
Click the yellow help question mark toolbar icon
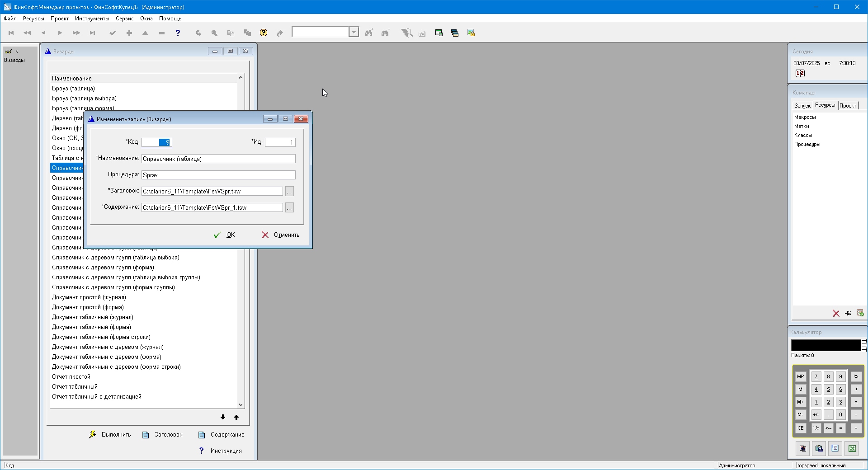click(x=264, y=33)
